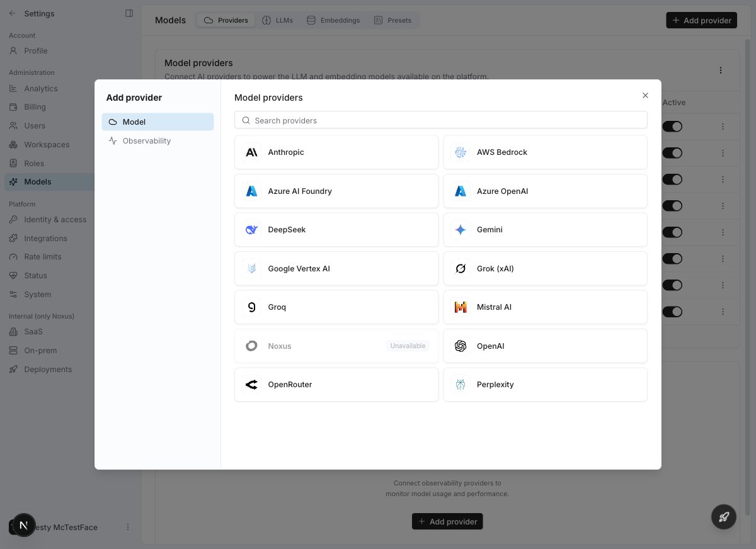This screenshot has width=756, height=549.
Task: Click the Unavailable badge on Noxus
Action: click(x=408, y=346)
